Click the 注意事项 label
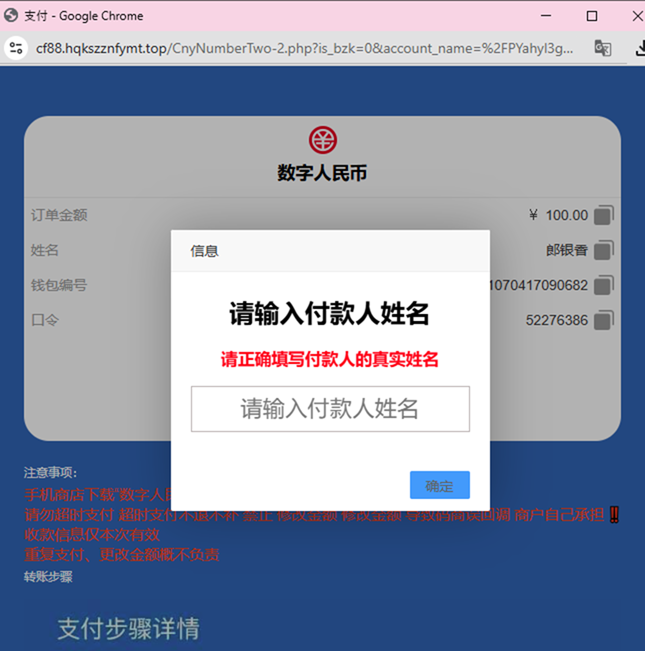 pos(50,472)
